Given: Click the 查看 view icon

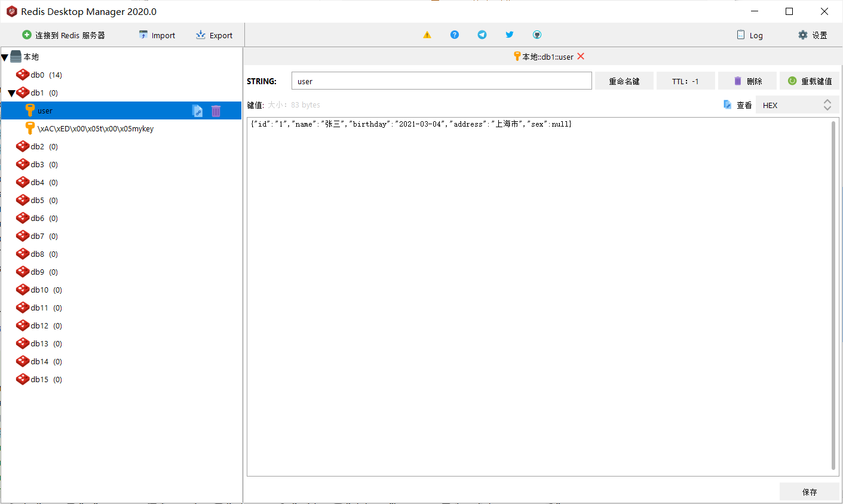Looking at the screenshot, I should coord(728,105).
